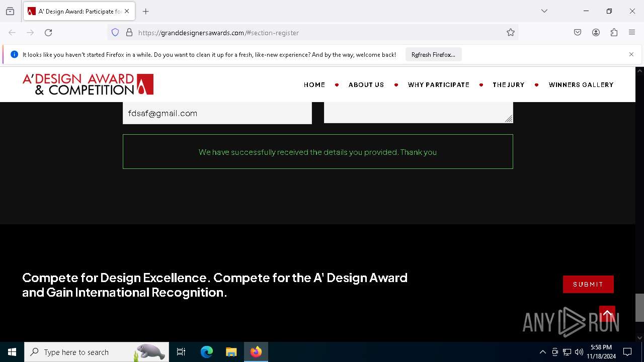Open the WINNERS GALLERY menu item
The image size is (644, 362).
point(581,84)
